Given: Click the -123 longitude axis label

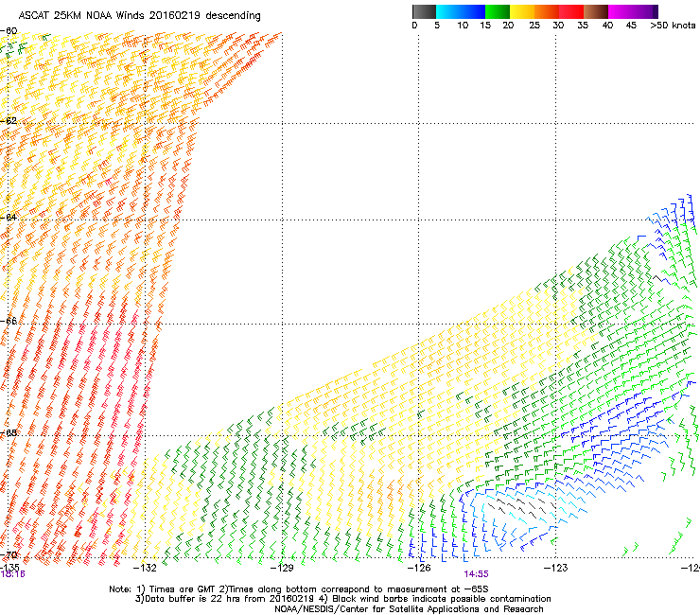Looking at the screenshot, I should (x=555, y=568).
